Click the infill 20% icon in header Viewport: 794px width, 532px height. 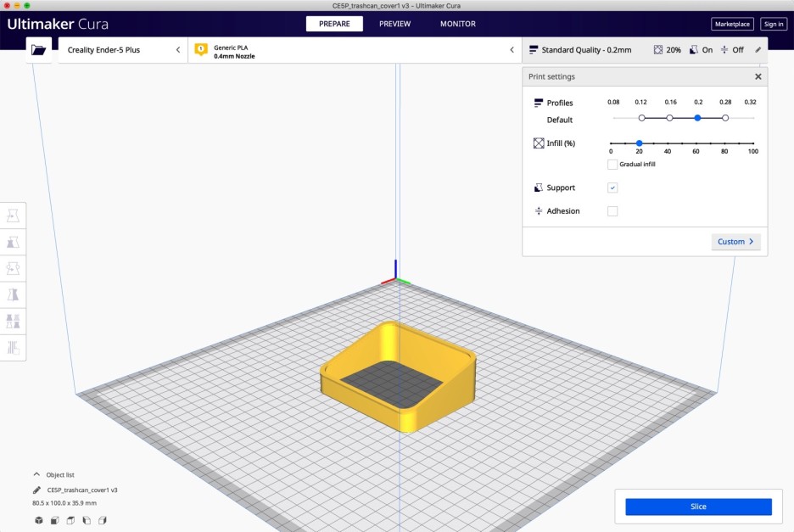tap(657, 50)
